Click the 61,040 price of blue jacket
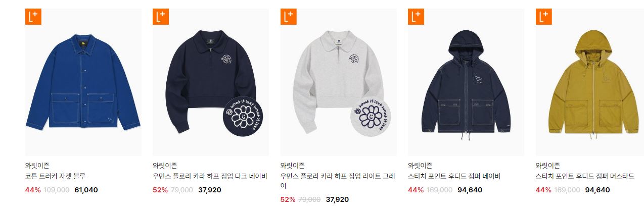The height and width of the screenshot is (211, 644). pos(86,190)
